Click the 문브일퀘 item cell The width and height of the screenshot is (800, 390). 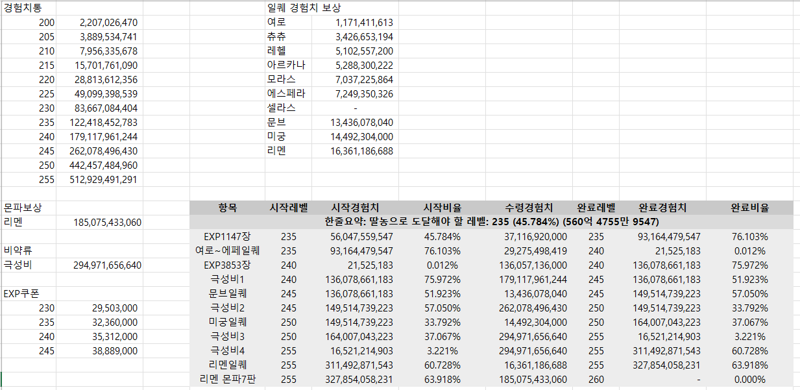coord(227,294)
